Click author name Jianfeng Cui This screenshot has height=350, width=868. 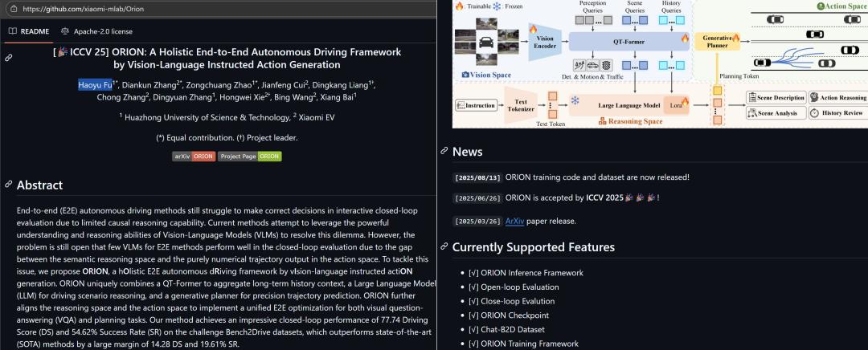point(284,85)
